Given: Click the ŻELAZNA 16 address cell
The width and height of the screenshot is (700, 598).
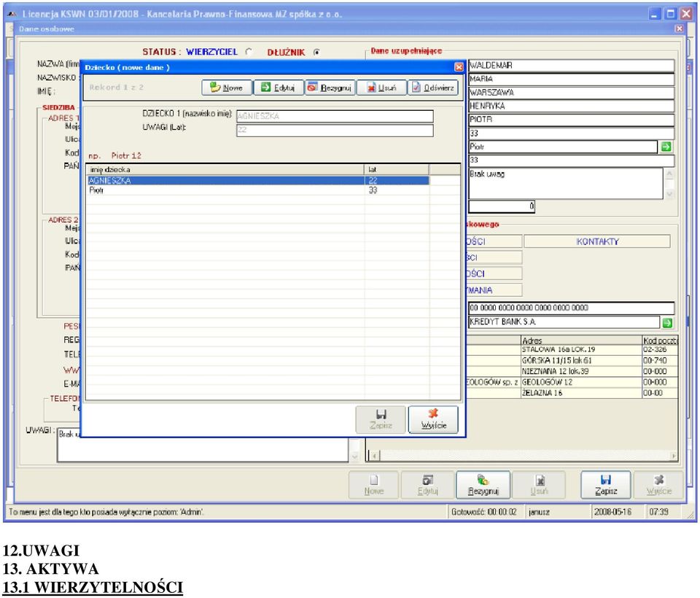Looking at the screenshot, I should coord(581,393).
